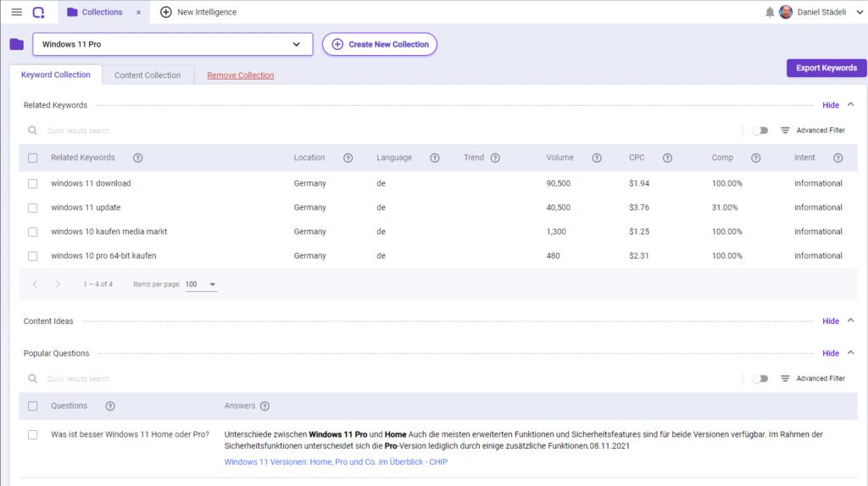Screen dimensions: 868x486
Task: Click Hide link for Popular Questions
Action: click(x=831, y=353)
